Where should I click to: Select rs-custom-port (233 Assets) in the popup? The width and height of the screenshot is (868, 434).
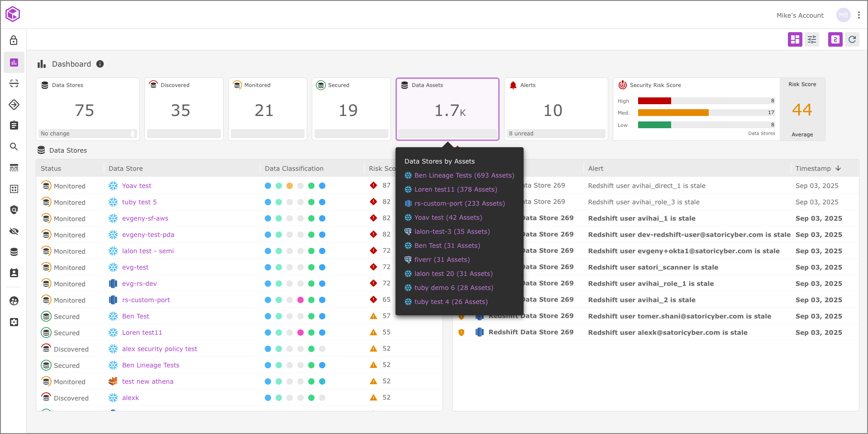coord(459,203)
